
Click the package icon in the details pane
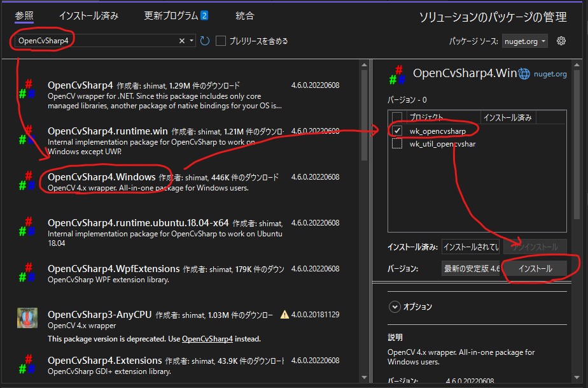coord(396,75)
